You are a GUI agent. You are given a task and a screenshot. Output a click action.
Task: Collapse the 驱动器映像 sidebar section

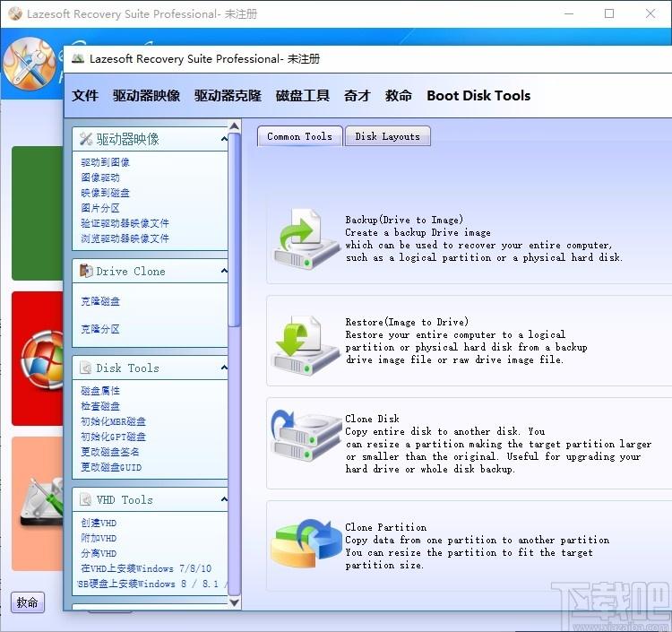click(x=224, y=139)
